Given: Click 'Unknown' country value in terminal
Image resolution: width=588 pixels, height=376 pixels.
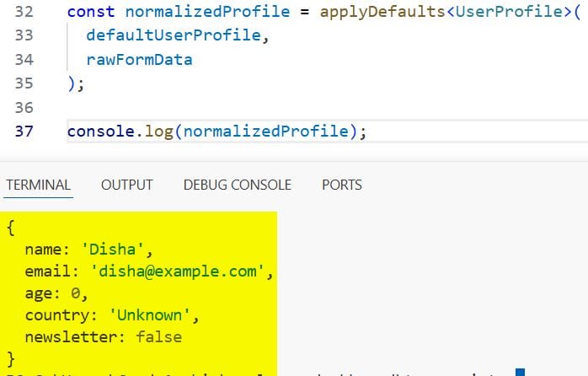Looking at the screenshot, I should click(x=150, y=315).
